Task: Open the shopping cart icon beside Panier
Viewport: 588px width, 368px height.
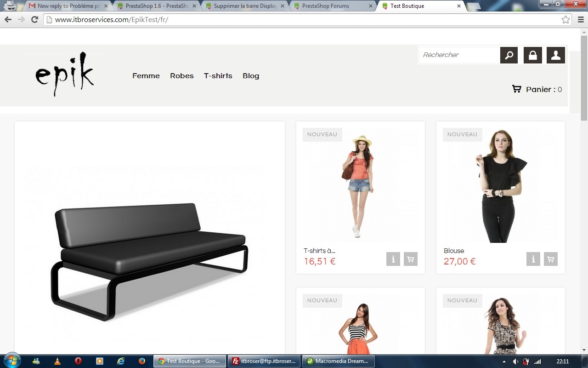Action: click(x=517, y=89)
